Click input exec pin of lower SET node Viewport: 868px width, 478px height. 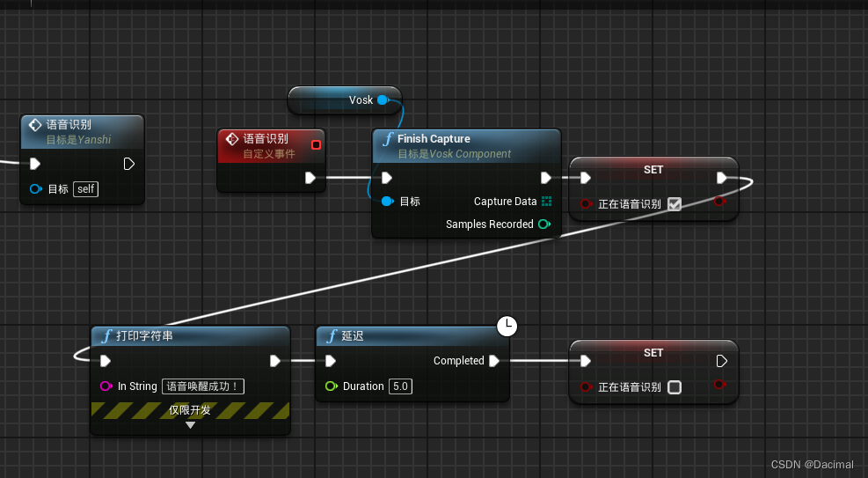(586, 361)
